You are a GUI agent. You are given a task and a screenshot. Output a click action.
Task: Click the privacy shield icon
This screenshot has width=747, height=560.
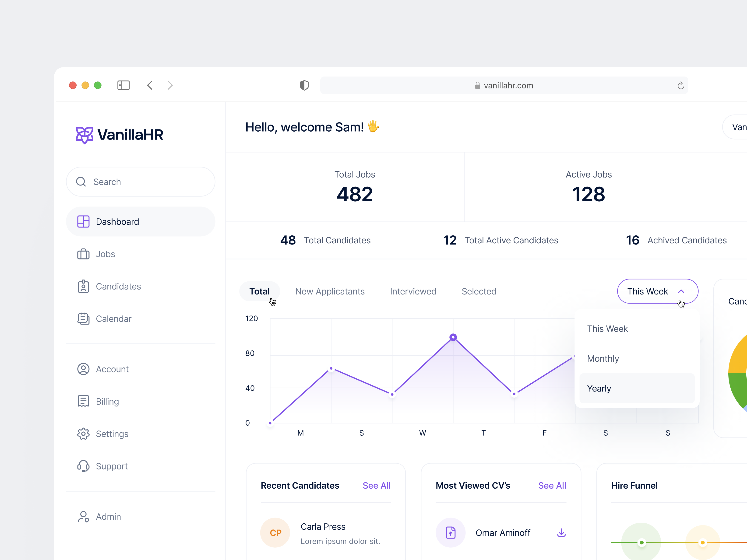coord(304,85)
